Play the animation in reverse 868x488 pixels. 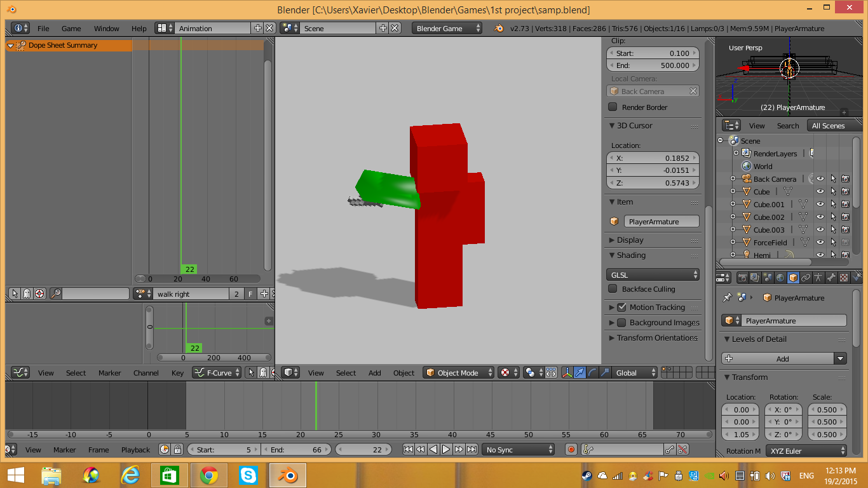point(433,449)
